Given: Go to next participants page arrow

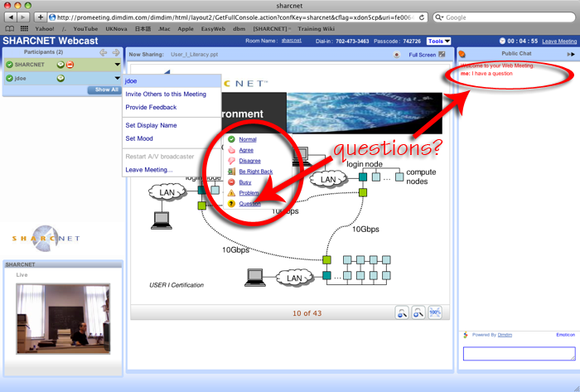Looking at the screenshot, I should coord(117,53).
